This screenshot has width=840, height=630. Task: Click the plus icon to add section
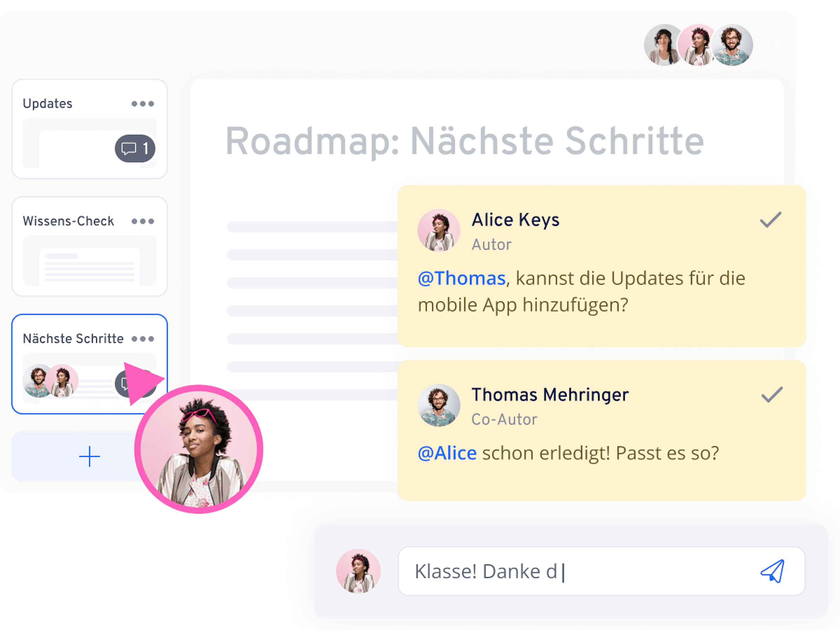(x=90, y=456)
